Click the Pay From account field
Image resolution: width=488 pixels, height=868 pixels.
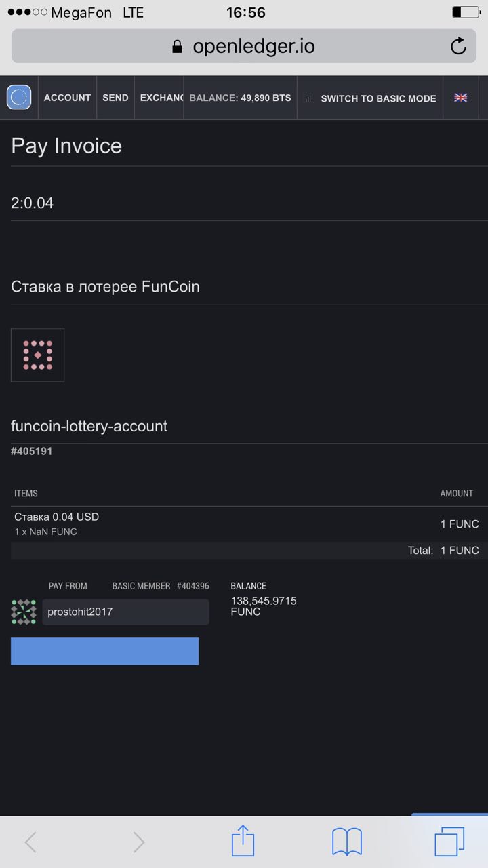click(125, 612)
